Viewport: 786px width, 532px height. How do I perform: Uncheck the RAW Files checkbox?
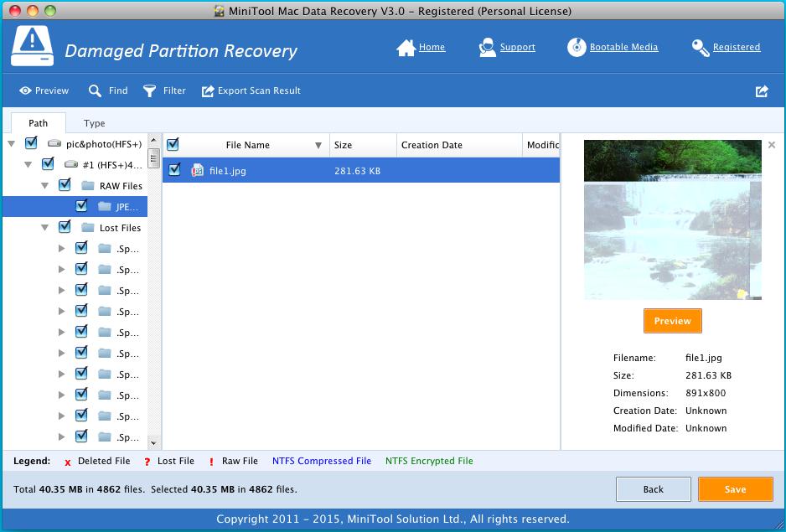click(x=65, y=185)
